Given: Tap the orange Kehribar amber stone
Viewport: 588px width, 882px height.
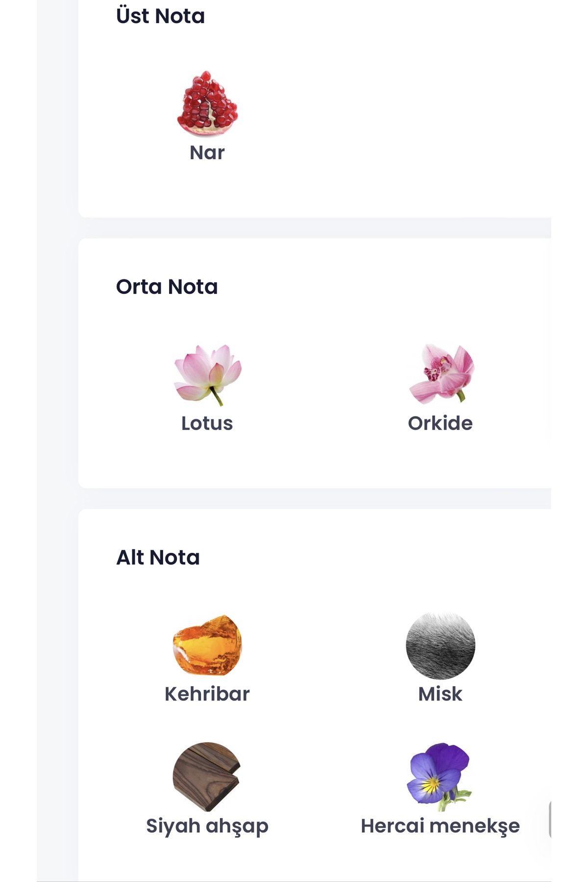Looking at the screenshot, I should tap(207, 645).
